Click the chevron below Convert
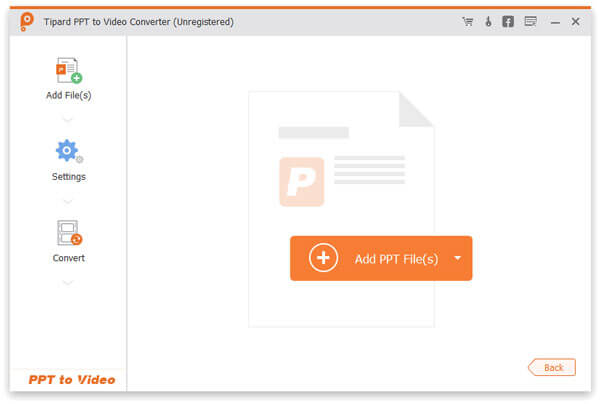 click(68, 283)
